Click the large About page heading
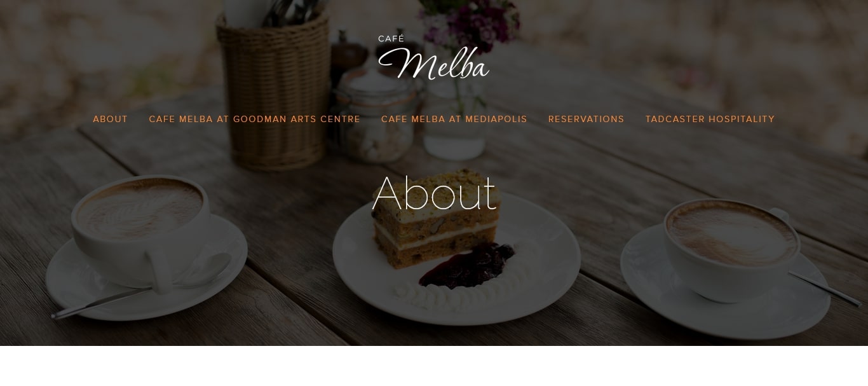The image size is (868, 386). click(x=434, y=193)
